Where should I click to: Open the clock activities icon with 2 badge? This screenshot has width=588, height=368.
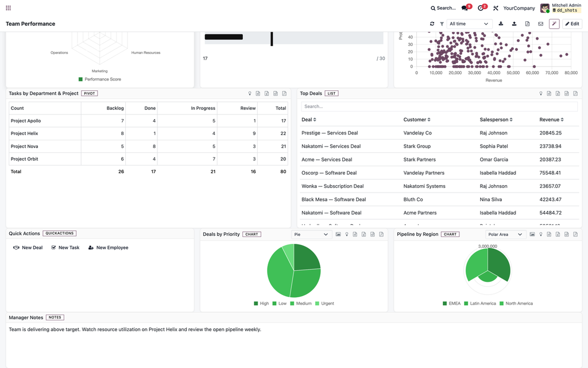pos(481,8)
